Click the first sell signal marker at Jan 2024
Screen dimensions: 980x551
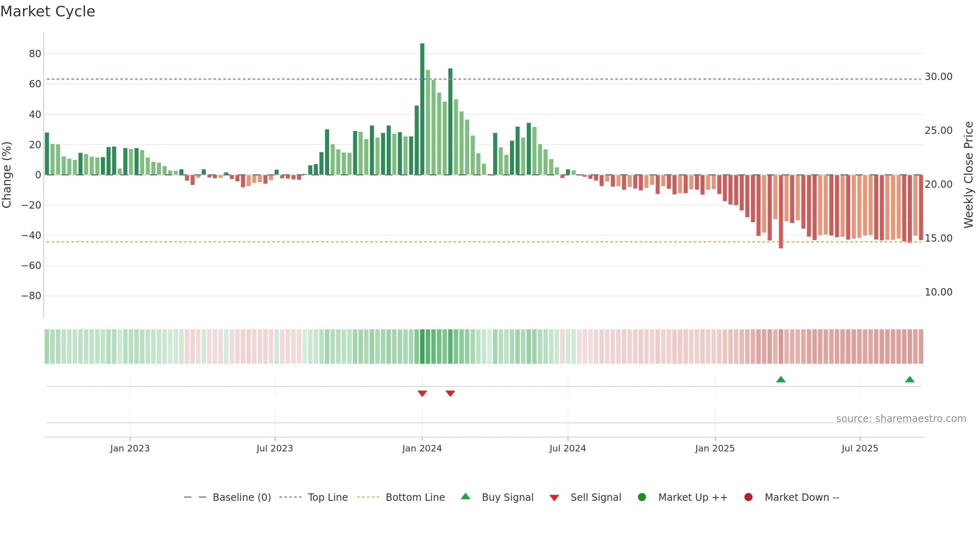(422, 393)
